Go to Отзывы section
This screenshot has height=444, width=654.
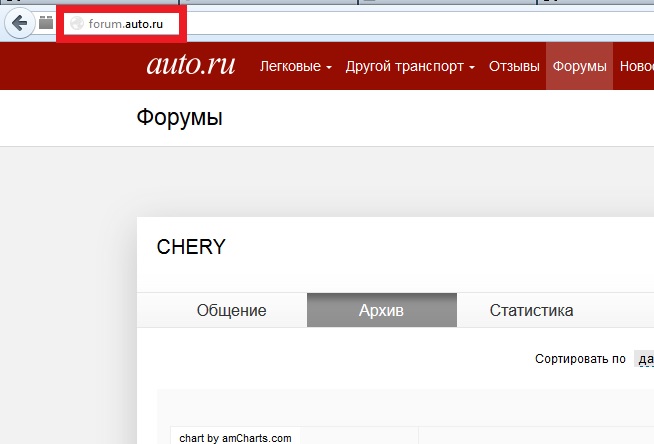(514, 66)
